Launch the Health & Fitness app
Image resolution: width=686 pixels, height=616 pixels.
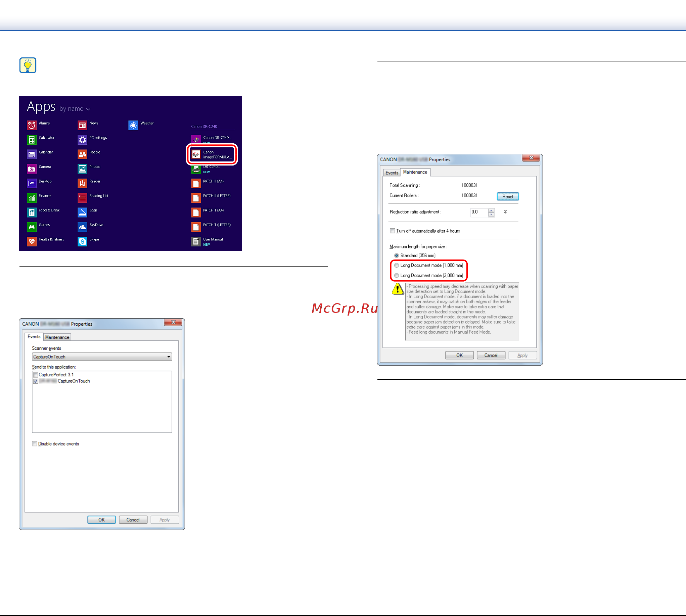pos(32,242)
